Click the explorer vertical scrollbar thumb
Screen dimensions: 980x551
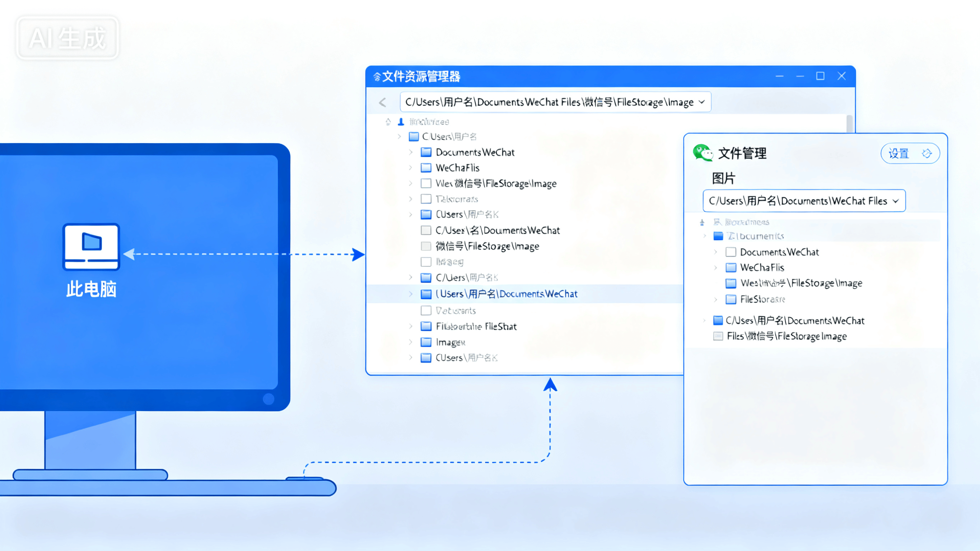(849, 124)
